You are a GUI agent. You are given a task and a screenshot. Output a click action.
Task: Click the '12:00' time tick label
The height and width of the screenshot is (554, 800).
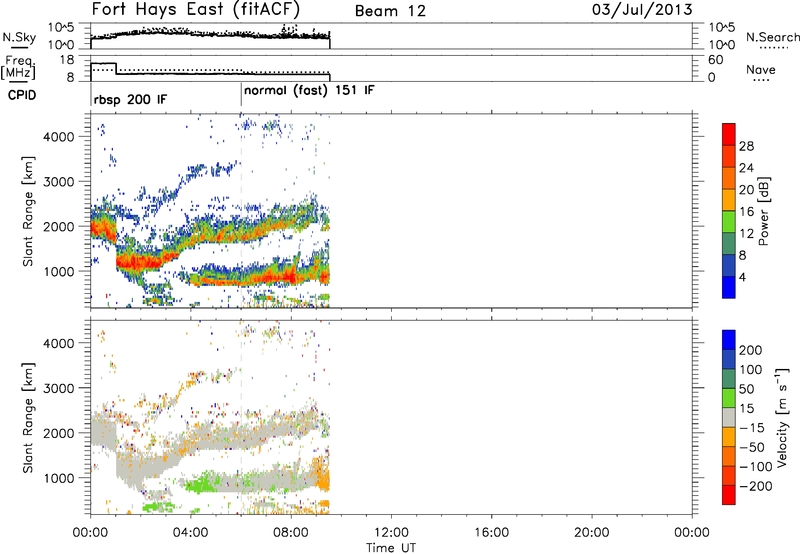pyautogui.click(x=391, y=533)
